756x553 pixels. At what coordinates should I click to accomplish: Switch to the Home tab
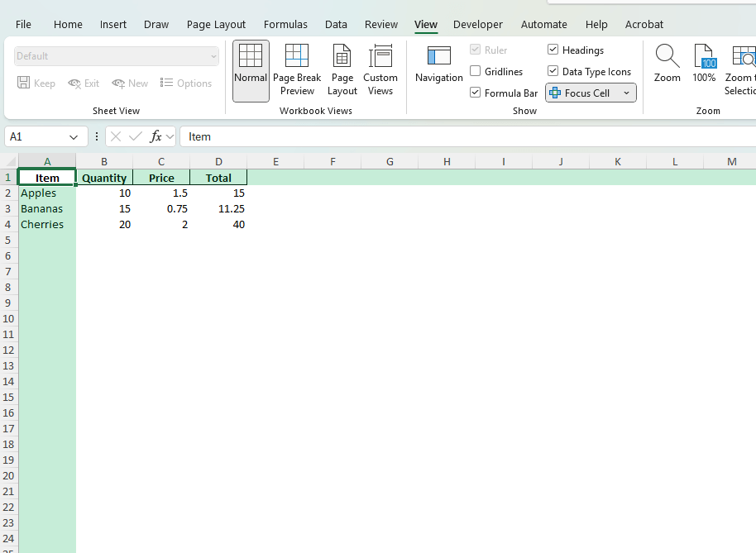pos(68,25)
